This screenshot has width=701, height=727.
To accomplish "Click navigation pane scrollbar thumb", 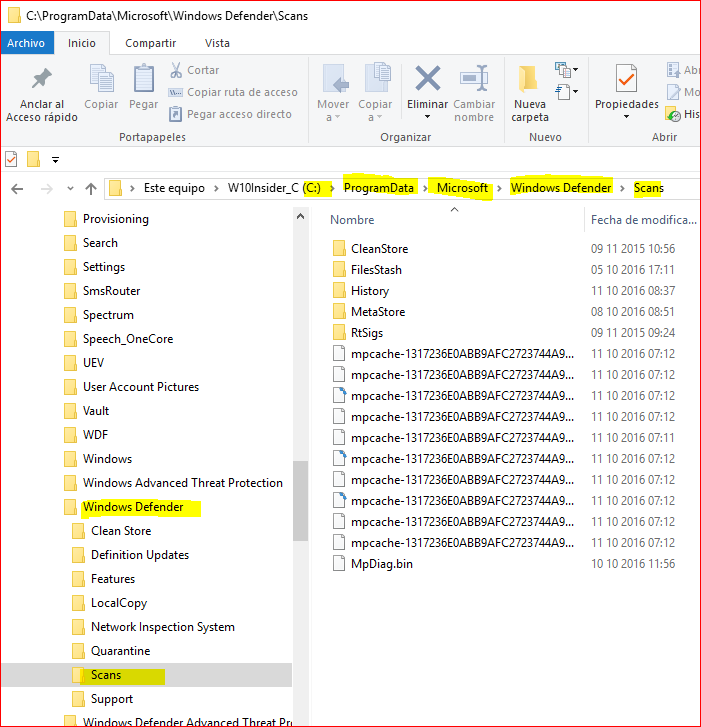I will click(300, 501).
